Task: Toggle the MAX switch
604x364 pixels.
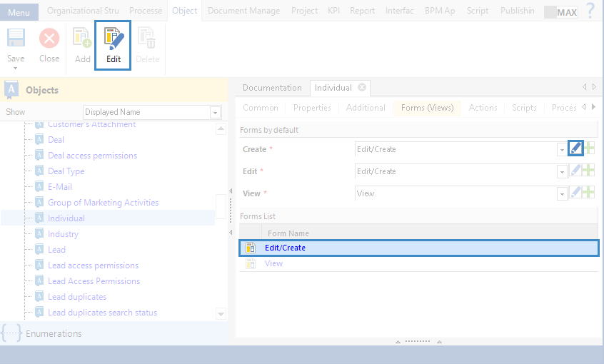Action: tap(561, 12)
